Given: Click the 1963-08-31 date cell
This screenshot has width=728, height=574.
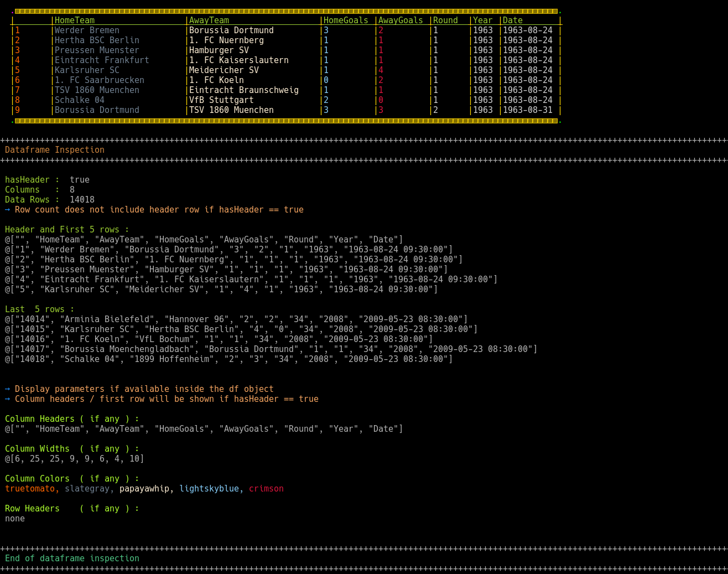Looking at the screenshot, I should point(528,110).
